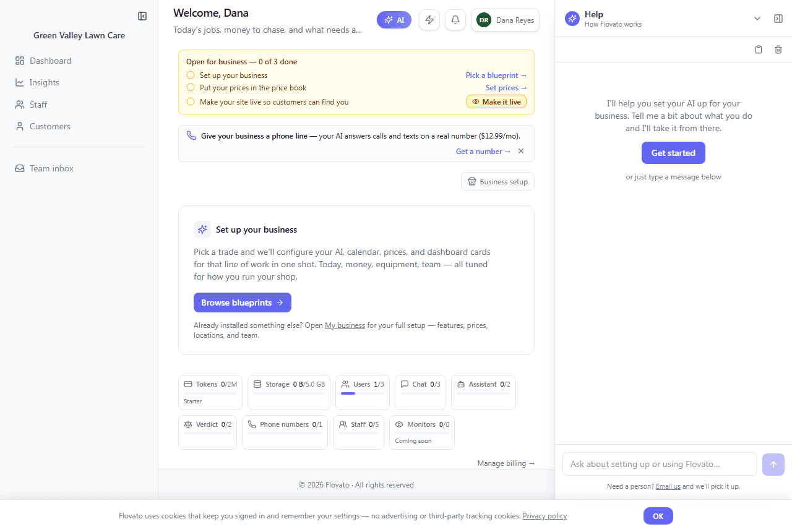
Task: Copy the Help conversation with clipboard icon
Action: click(759, 49)
